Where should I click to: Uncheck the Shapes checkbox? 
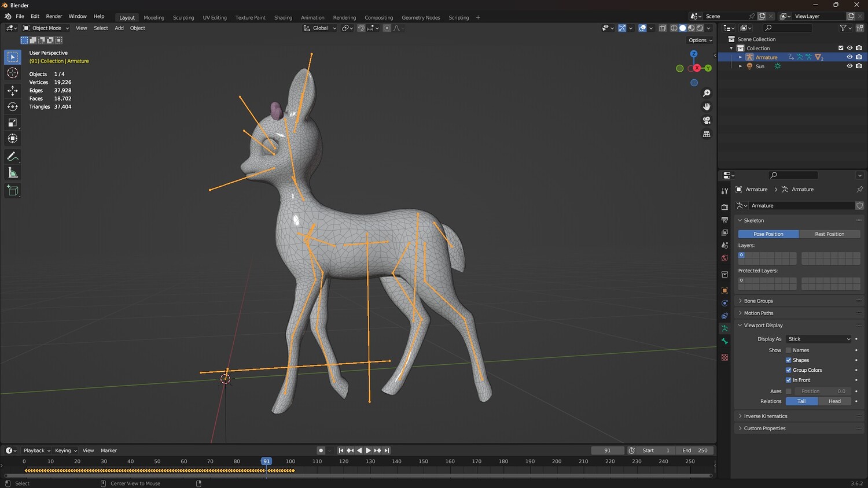[788, 360]
